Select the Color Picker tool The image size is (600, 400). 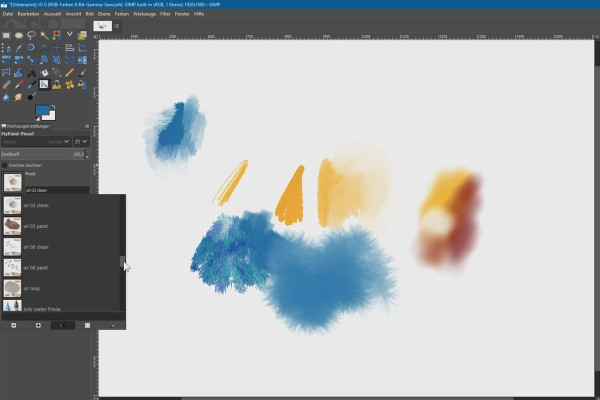[19, 47]
